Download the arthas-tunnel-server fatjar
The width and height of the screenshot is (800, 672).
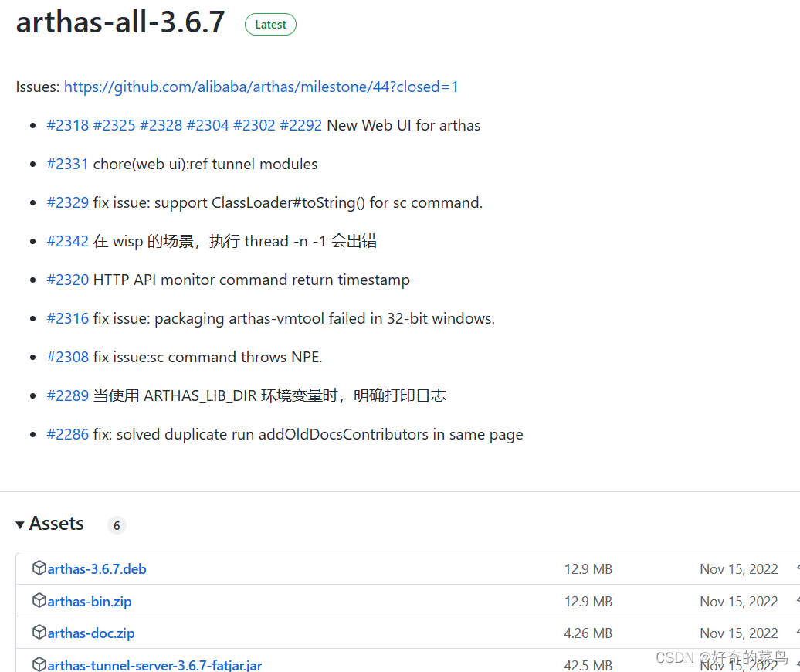tap(154, 664)
